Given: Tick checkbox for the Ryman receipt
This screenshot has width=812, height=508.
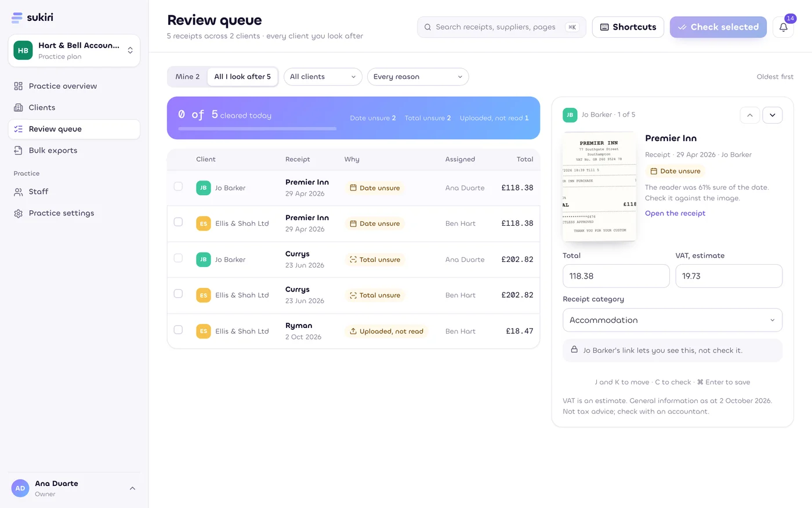Looking at the screenshot, I should click(x=178, y=330).
